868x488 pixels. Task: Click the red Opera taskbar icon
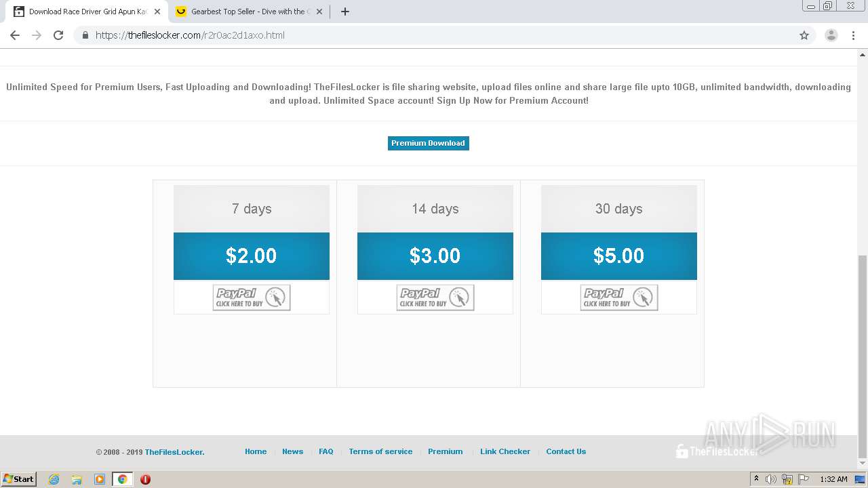click(x=145, y=479)
